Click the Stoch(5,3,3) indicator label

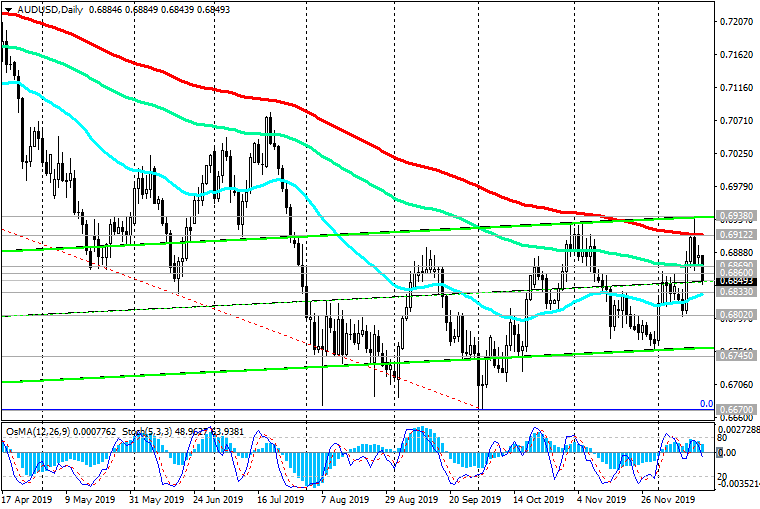point(147,431)
